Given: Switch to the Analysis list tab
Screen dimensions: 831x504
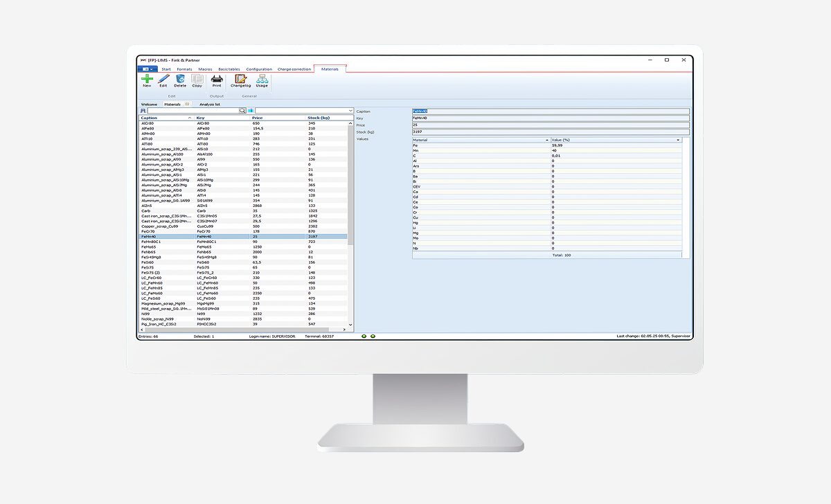Looking at the screenshot, I should 210,105.
